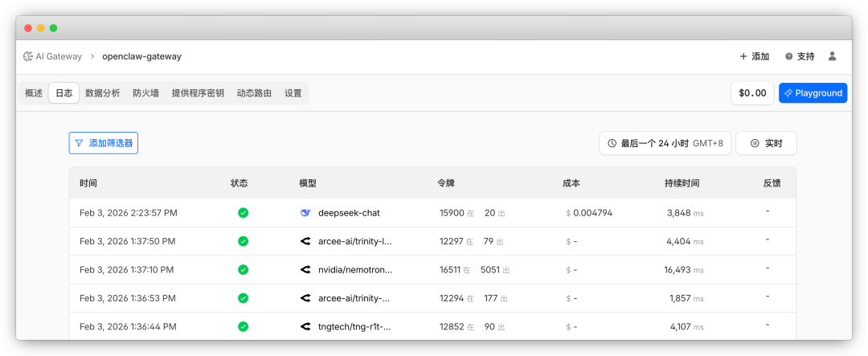Open the user profile icon
The image size is (868, 356).
pyautogui.click(x=832, y=56)
